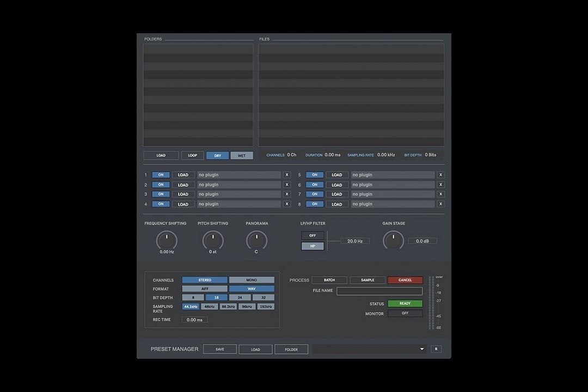
Task: Toggle plugin slot 3 ON switch
Action: [161, 194]
